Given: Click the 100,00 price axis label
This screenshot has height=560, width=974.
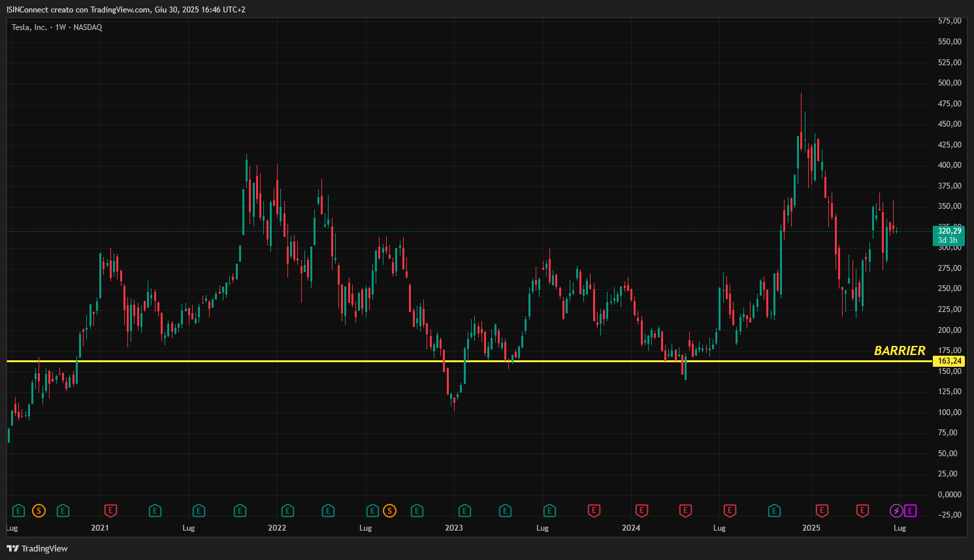Looking at the screenshot, I should click(x=950, y=412).
